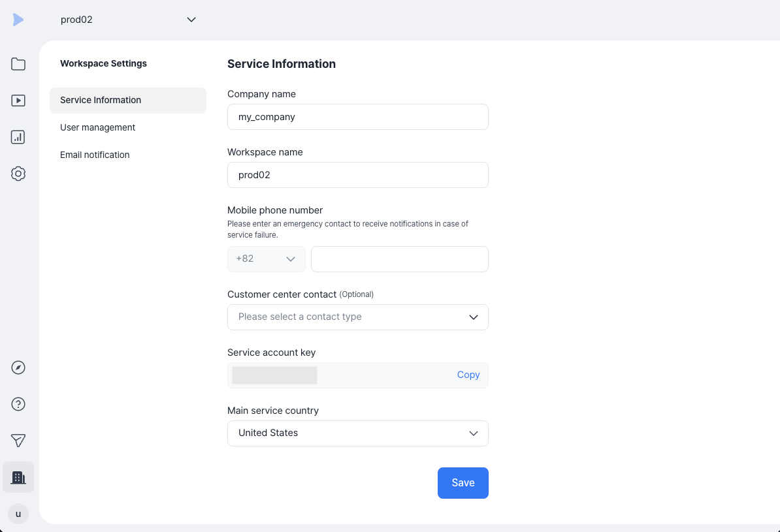Open the question mark help icon

tap(18, 404)
